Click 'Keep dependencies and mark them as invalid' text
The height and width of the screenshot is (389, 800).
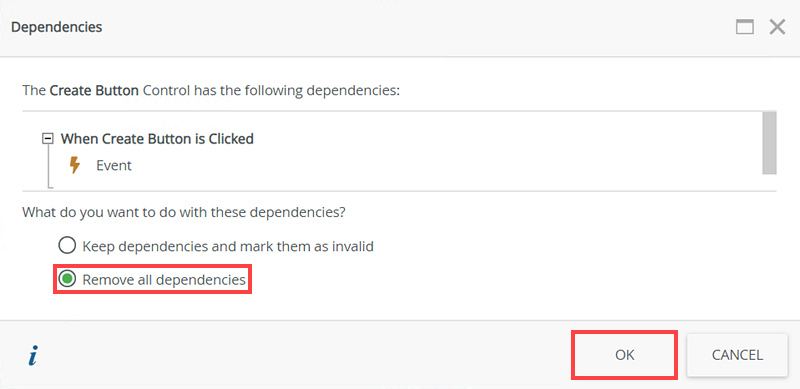coord(228,247)
